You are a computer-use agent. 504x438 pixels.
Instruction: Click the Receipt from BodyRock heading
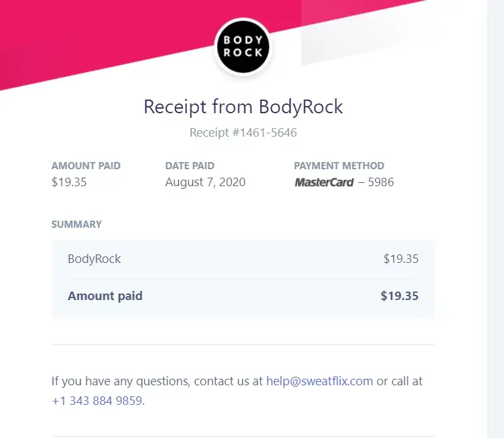click(243, 107)
